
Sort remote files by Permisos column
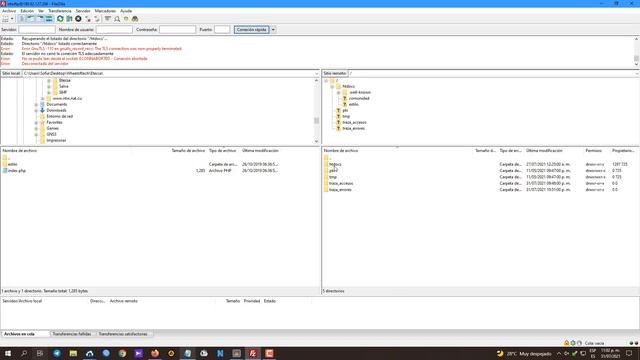coord(593,151)
